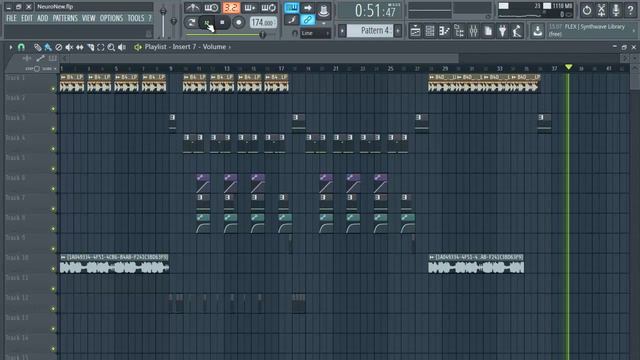Viewport: 640px width, 360px height.
Task: Click the help question mark icon
Action: tap(630, 11)
